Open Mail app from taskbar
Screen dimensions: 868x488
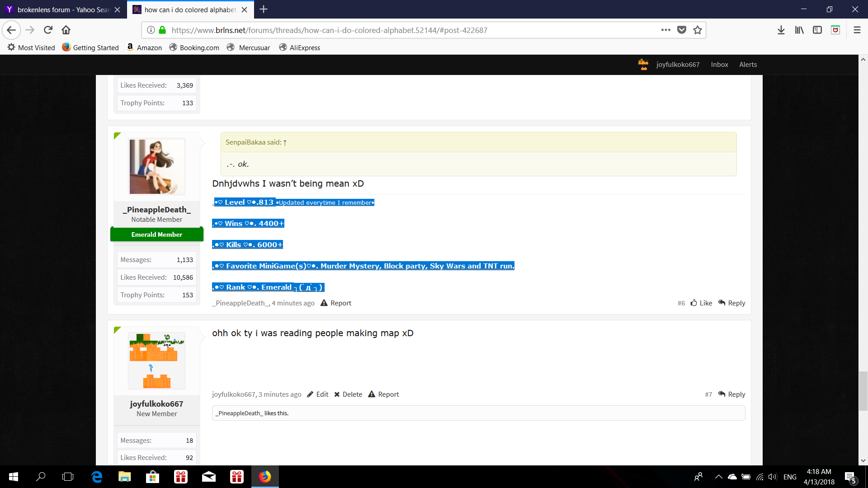pyautogui.click(x=208, y=477)
